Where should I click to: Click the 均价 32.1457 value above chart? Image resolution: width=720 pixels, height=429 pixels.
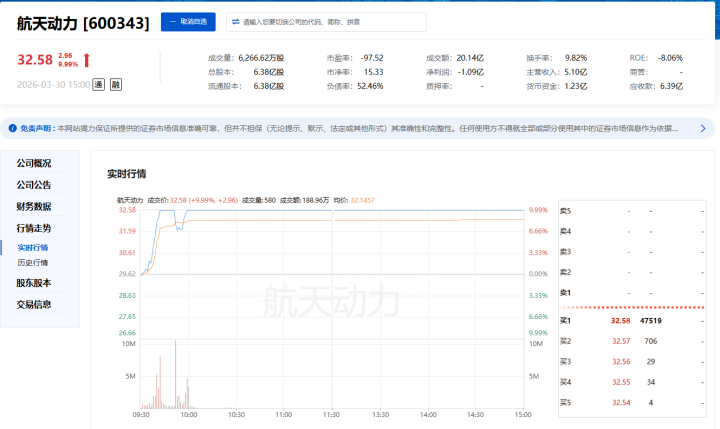362,200
